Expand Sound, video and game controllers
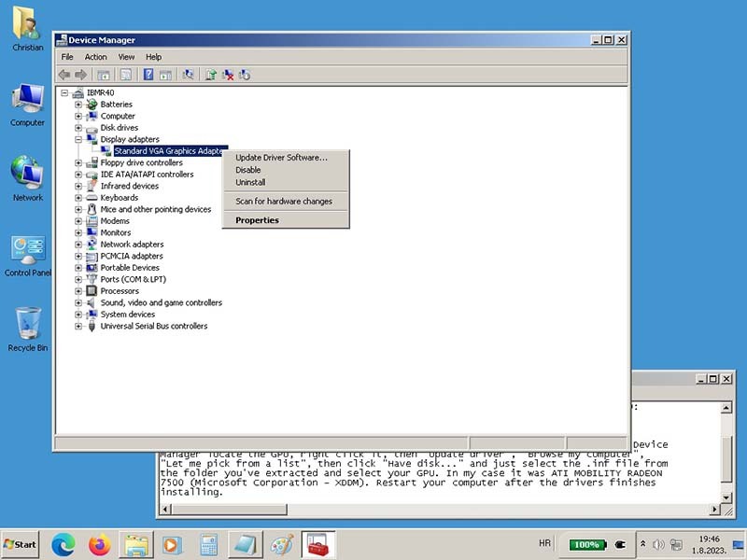This screenshot has width=747, height=560. coord(78,302)
